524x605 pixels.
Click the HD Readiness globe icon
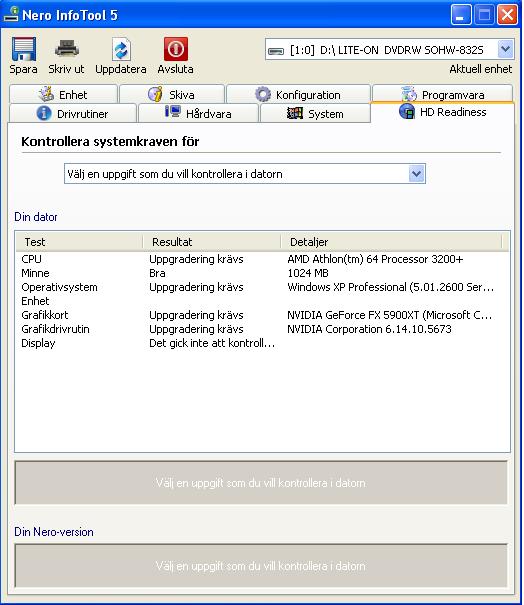click(x=407, y=112)
